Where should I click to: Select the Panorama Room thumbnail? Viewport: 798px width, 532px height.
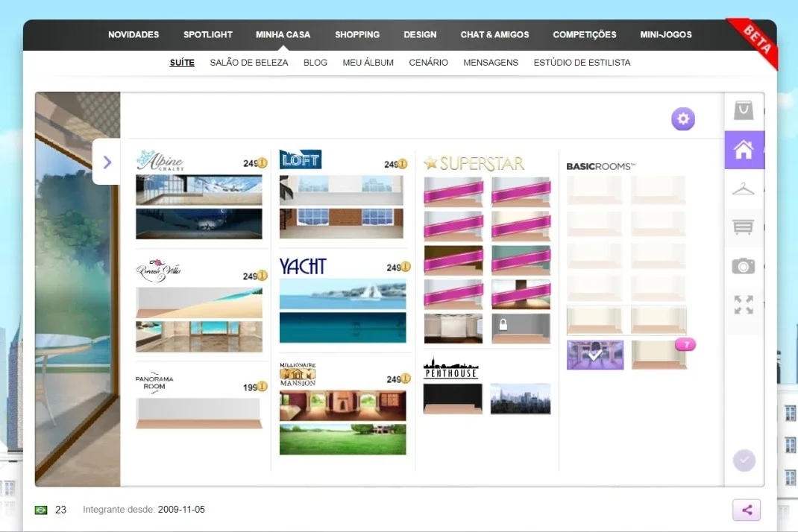tap(199, 414)
